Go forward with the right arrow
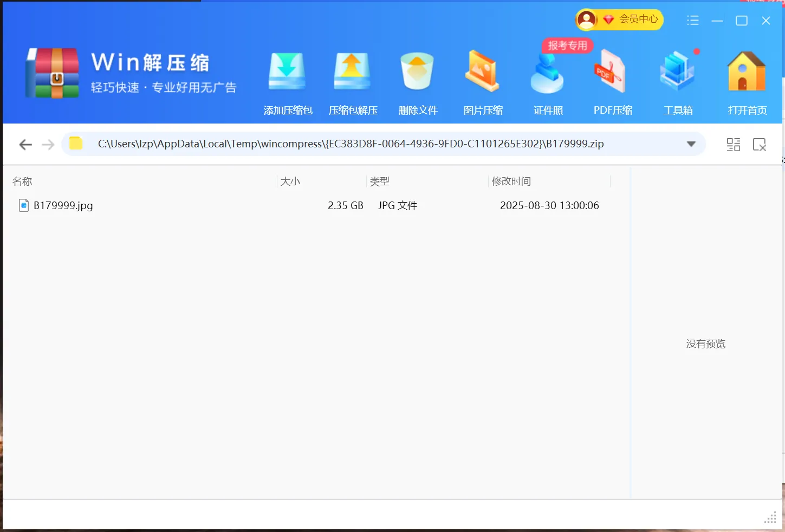 coord(48,145)
